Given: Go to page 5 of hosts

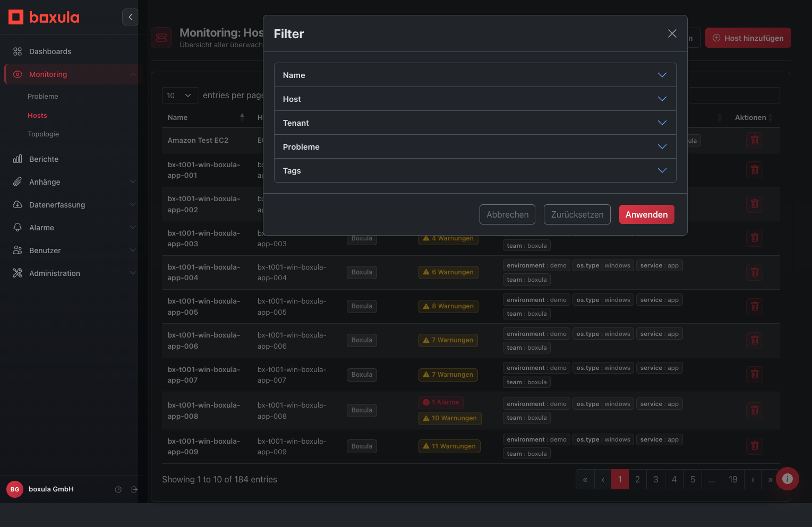Looking at the screenshot, I should coord(693,479).
